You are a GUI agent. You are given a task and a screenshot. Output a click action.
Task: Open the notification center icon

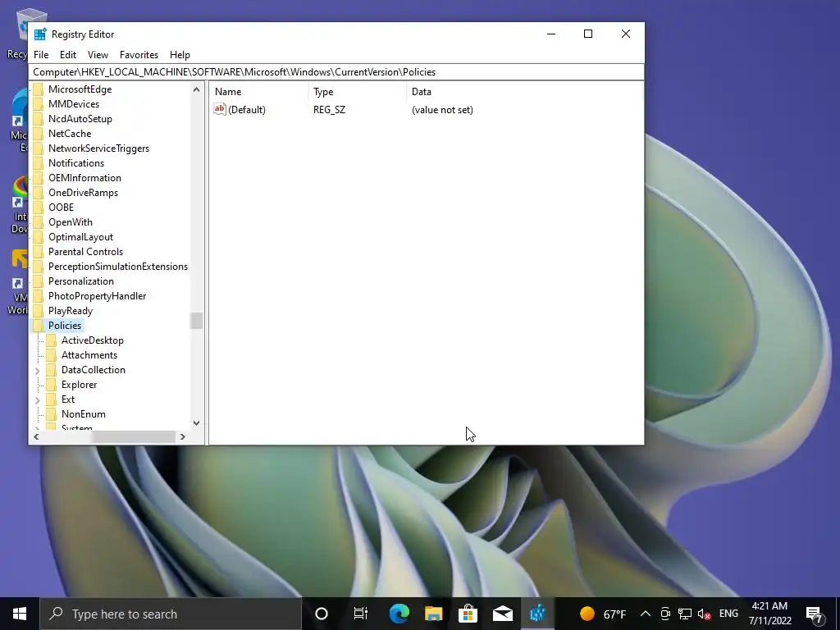(815, 614)
